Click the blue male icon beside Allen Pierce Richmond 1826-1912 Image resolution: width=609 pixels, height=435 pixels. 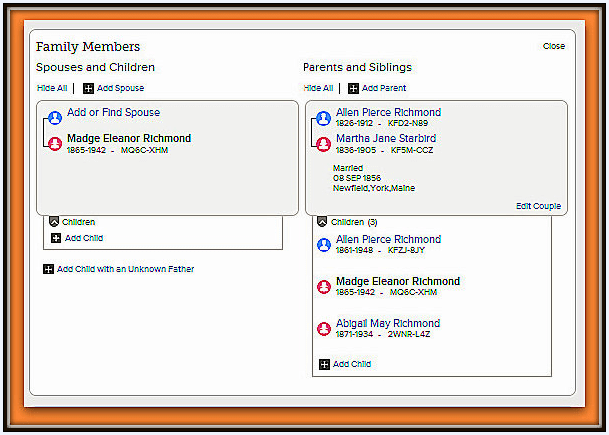[x=323, y=118]
